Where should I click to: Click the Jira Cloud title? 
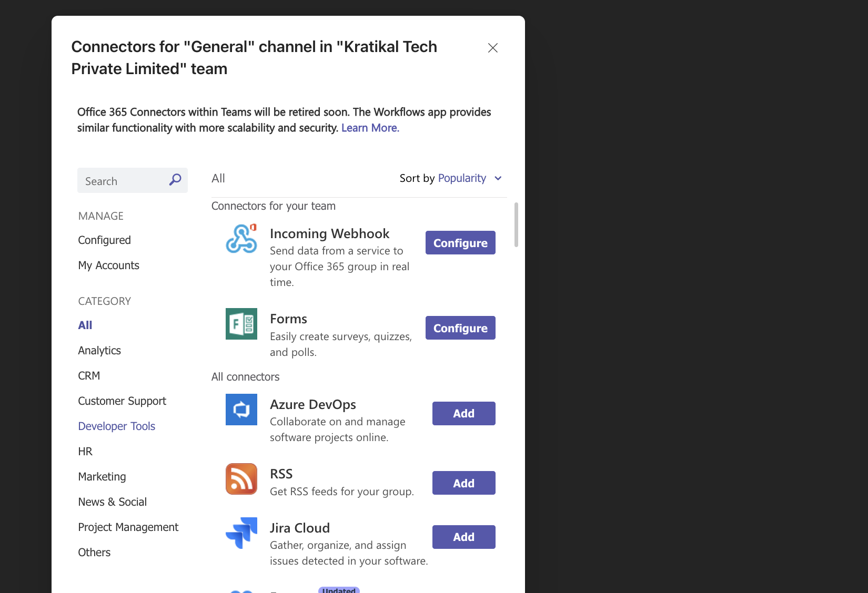pos(300,528)
